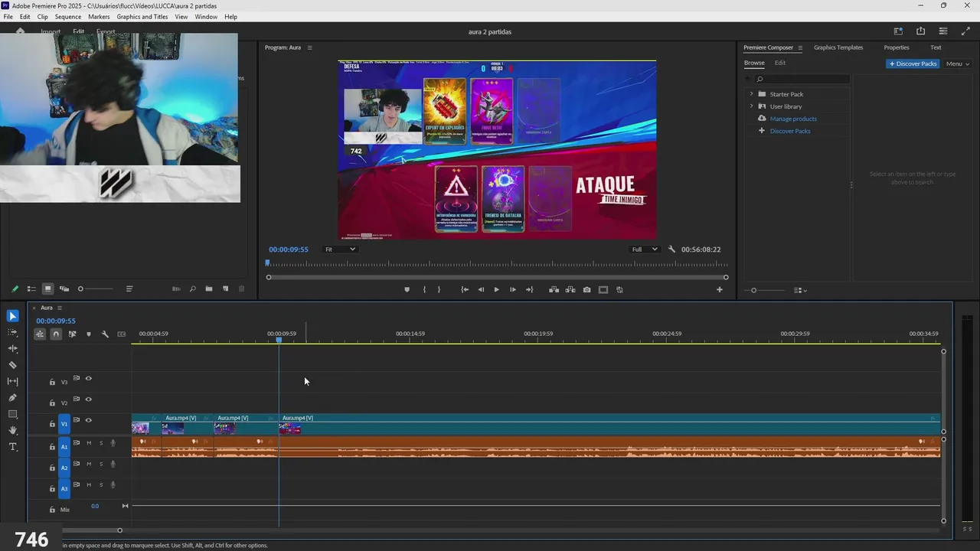
Task: Select the Selection tool arrow
Action: click(12, 316)
